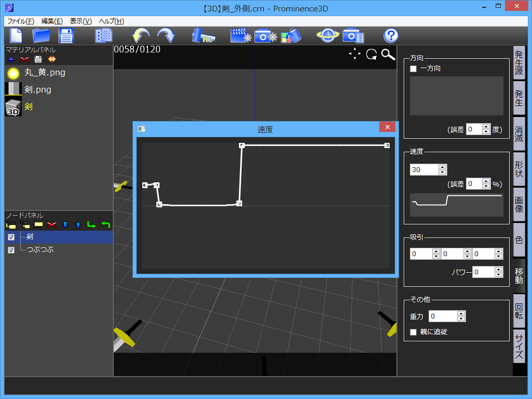Image resolution: width=532 pixels, height=399 pixels.
Task: Increase the 速度 value stepper
Action: coord(442,167)
